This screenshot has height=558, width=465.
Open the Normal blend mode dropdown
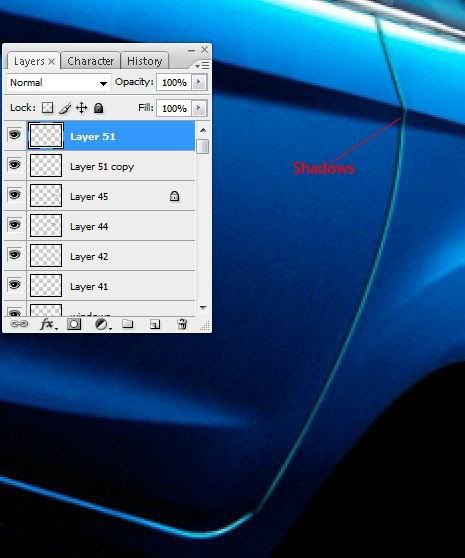coord(59,83)
